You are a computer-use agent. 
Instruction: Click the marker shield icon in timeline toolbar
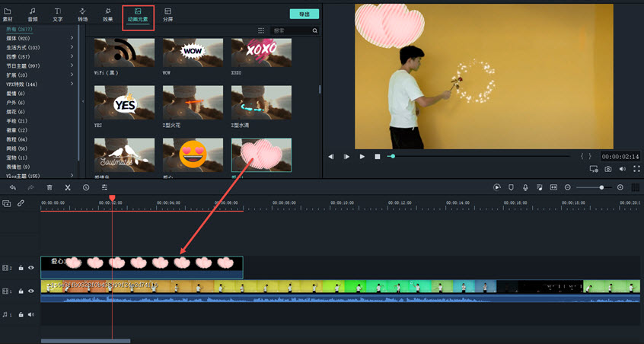click(511, 187)
